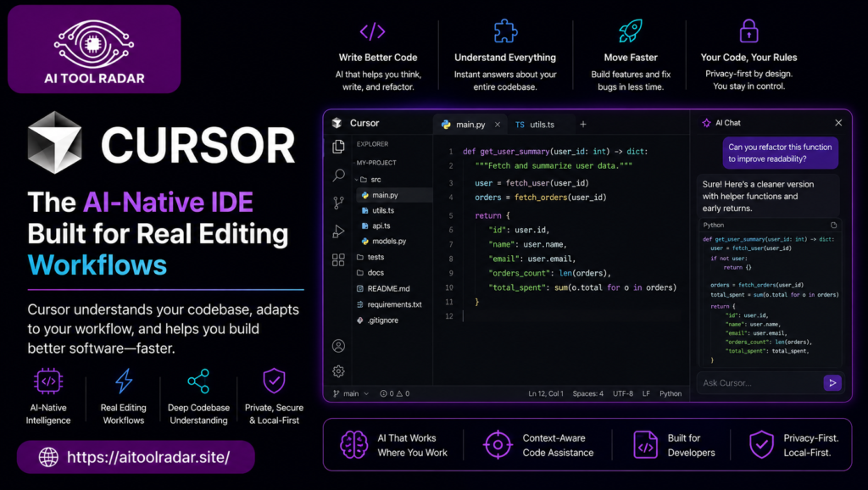The height and width of the screenshot is (490, 868).
Task: Click errors and warnings count in status bar
Action: pos(395,393)
